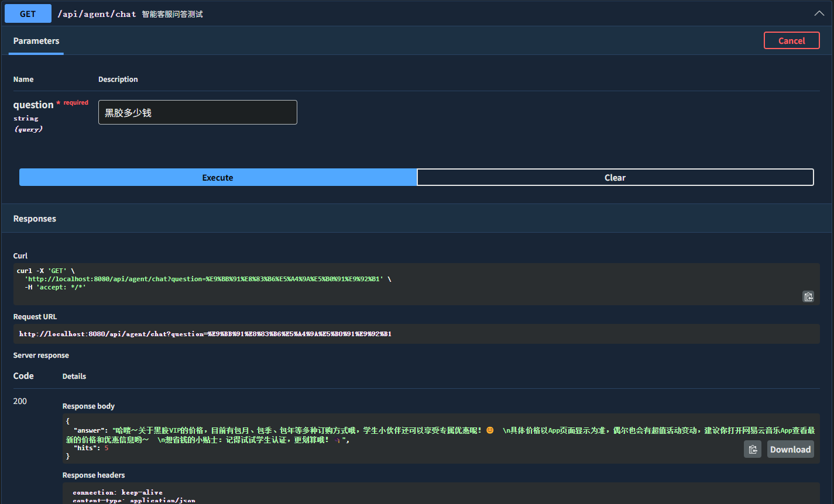Viewport: 834px width, 504px height.
Task: Click Cancel to exit try-it-out mode
Action: (791, 40)
